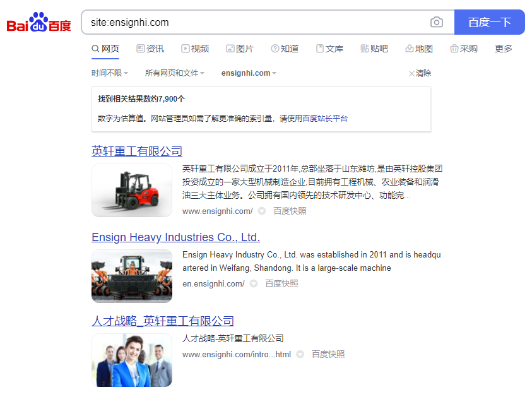Viewport: 532px width, 397px height.
Task: Open the 百度站长平台 link
Action: (x=325, y=119)
